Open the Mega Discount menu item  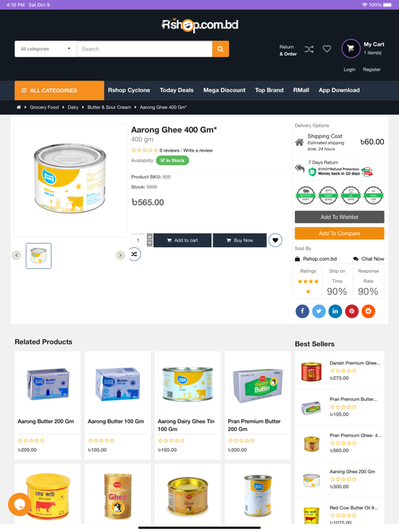pyautogui.click(x=224, y=90)
